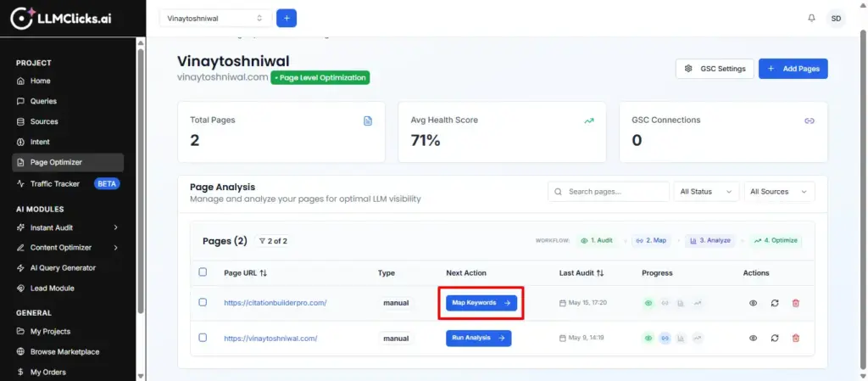Tick the checkbox for citationbuilderpro.com
Viewport: 868px width, 381px height.
pos(203,302)
